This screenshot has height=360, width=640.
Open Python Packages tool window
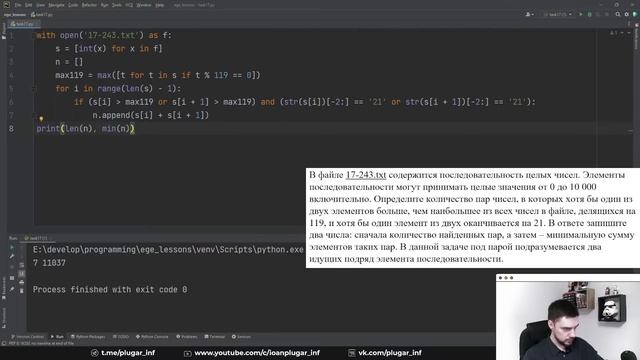click(88, 337)
